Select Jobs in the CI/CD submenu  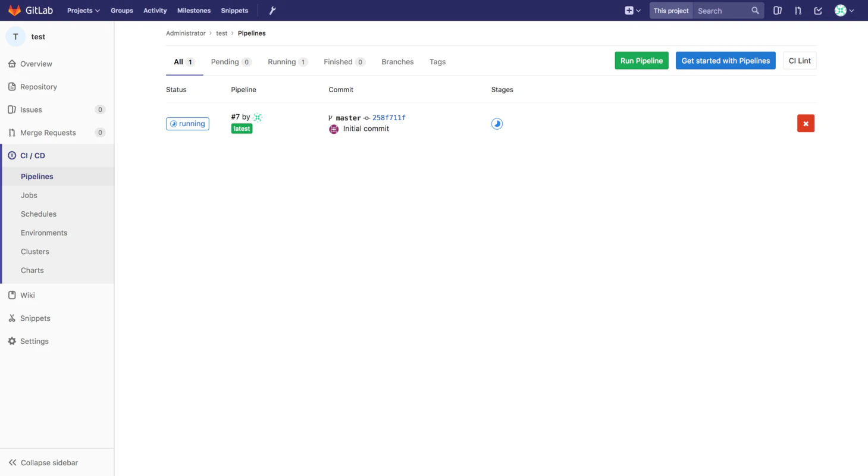click(29, 195)
